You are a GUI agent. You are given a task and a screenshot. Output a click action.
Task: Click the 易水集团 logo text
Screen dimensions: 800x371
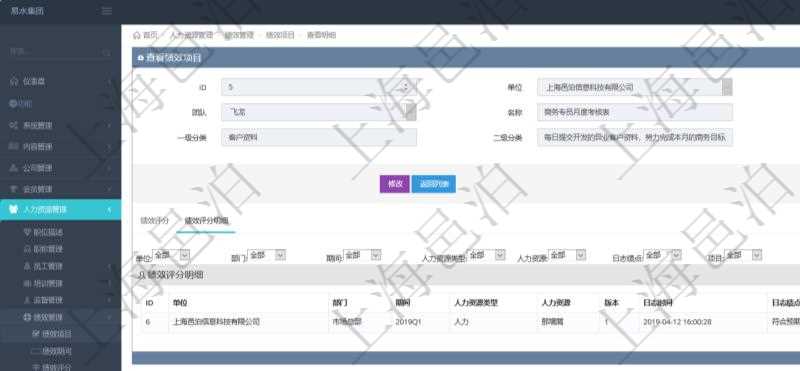click(27, 11)
